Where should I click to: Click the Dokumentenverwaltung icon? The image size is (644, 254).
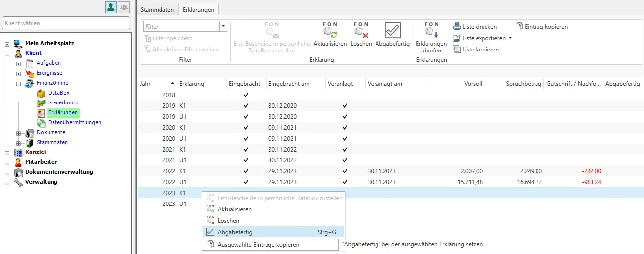[x=18, y=172]
